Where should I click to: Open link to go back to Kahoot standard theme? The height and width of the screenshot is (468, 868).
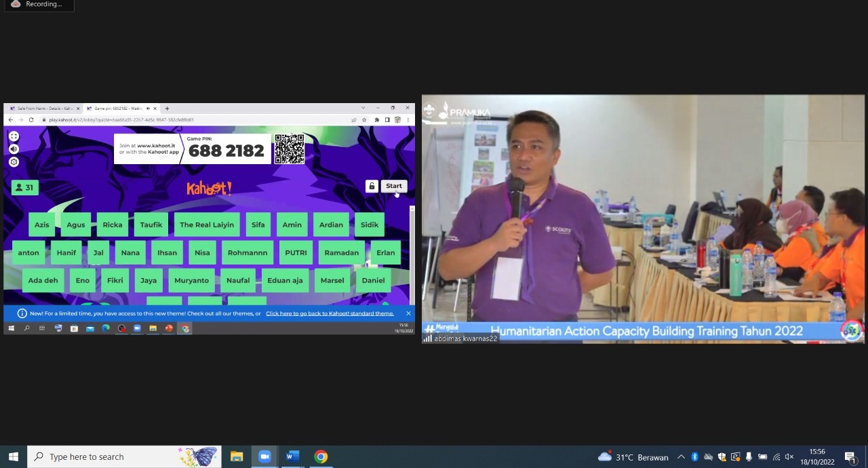pyautogui.click(x=330, y=313)
